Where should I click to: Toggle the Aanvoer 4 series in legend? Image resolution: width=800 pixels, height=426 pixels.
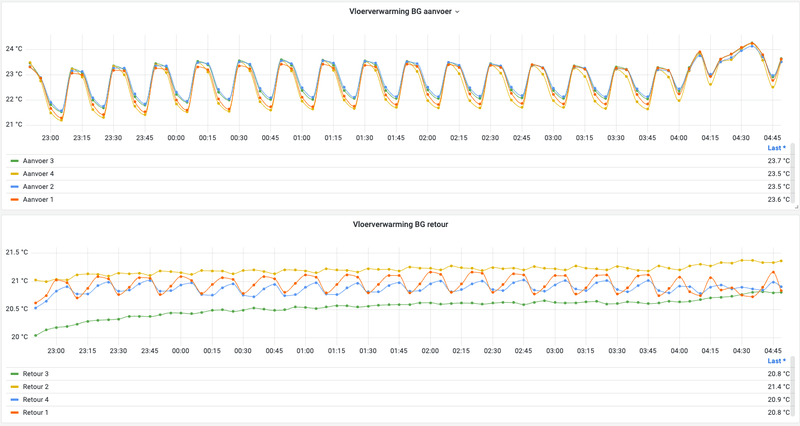(x=38, y=173)
